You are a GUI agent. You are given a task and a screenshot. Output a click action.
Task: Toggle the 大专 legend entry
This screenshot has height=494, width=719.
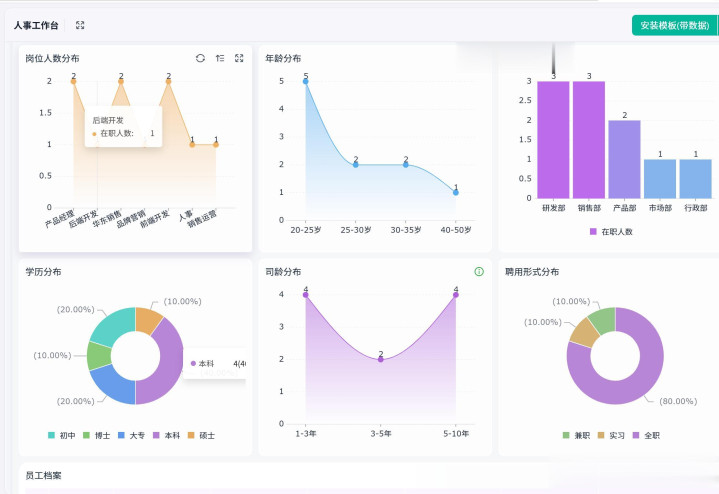coord(132,435)
